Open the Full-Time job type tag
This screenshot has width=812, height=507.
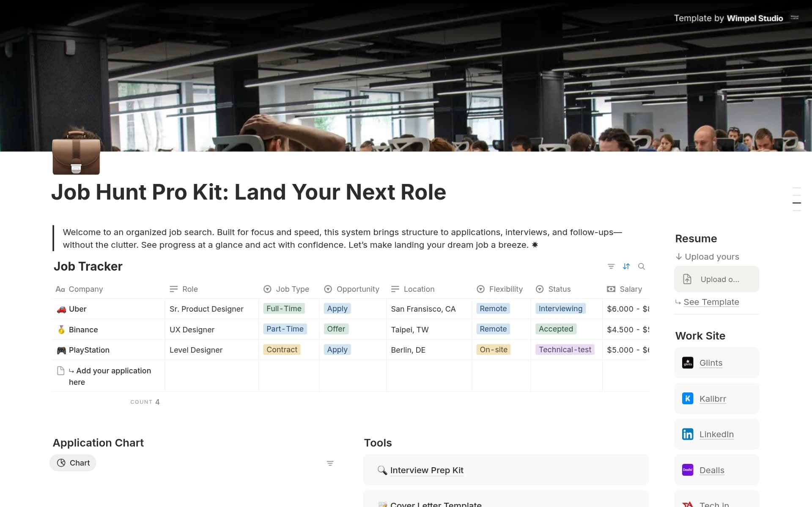[284, 309]
